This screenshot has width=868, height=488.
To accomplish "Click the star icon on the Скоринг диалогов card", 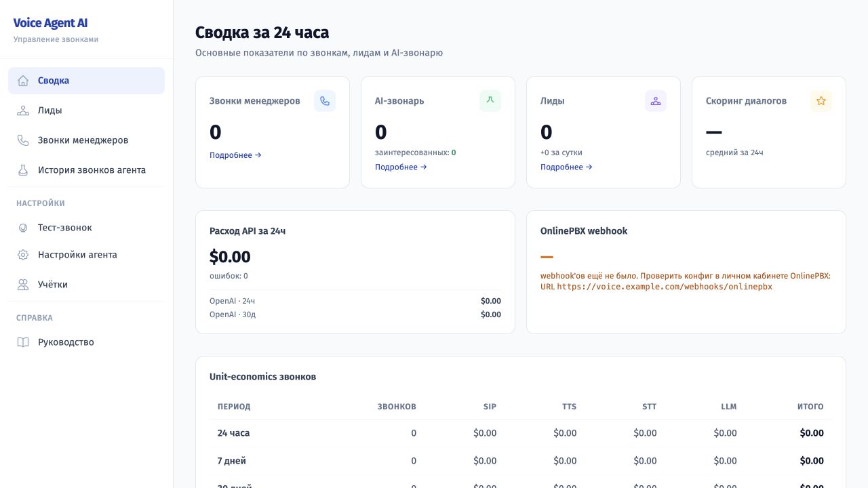I will [821, 101].
